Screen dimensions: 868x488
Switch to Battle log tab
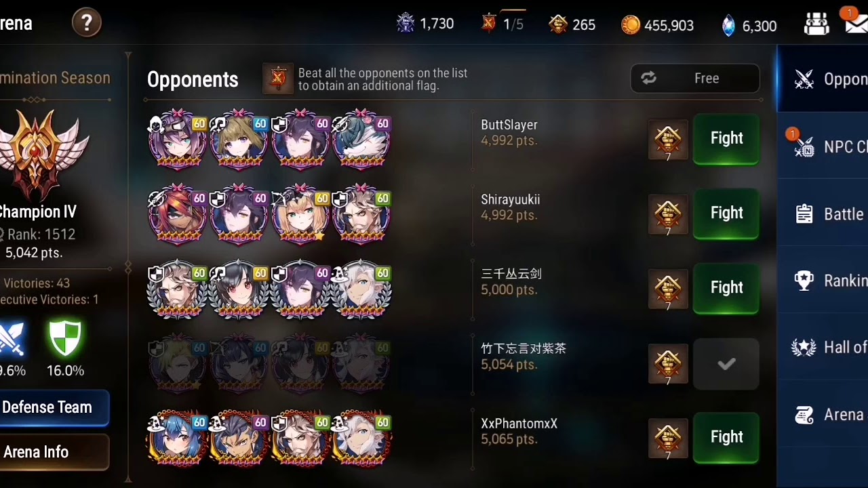pos(823,214)
